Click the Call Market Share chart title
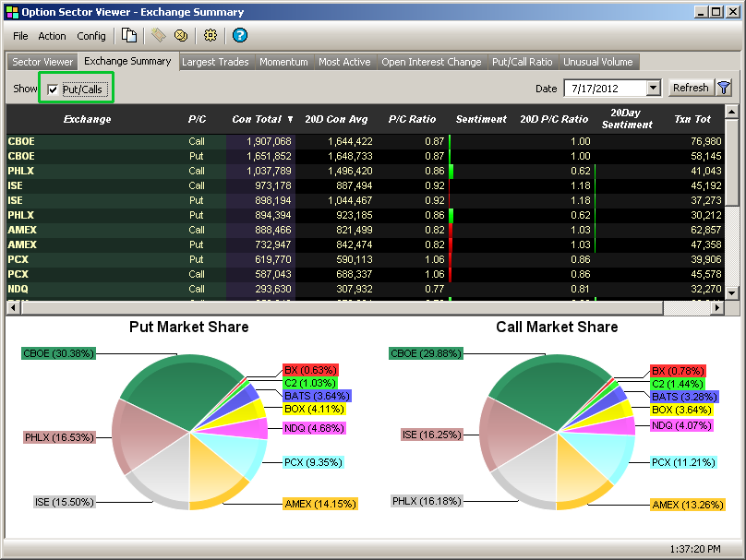The image size is (746, 560). (x=557, y=327)
